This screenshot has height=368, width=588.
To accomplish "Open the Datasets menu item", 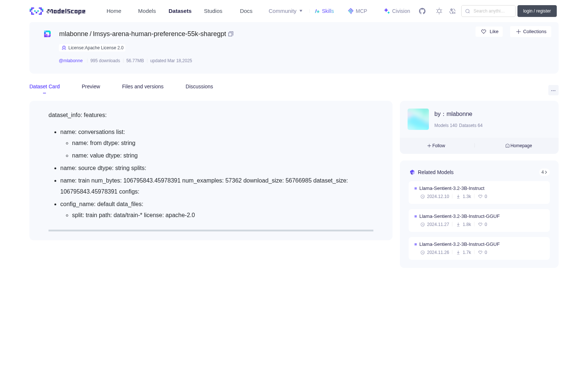I will point(180,11).
